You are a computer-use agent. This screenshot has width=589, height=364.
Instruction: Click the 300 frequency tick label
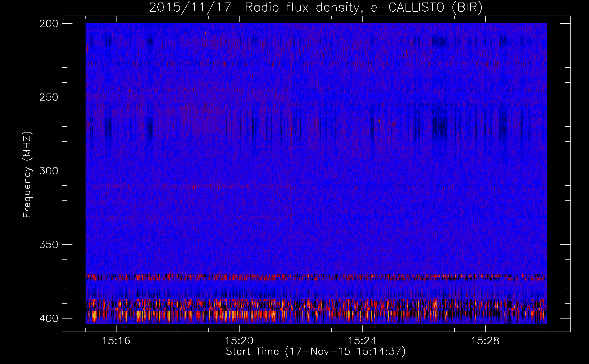(48, 171)
